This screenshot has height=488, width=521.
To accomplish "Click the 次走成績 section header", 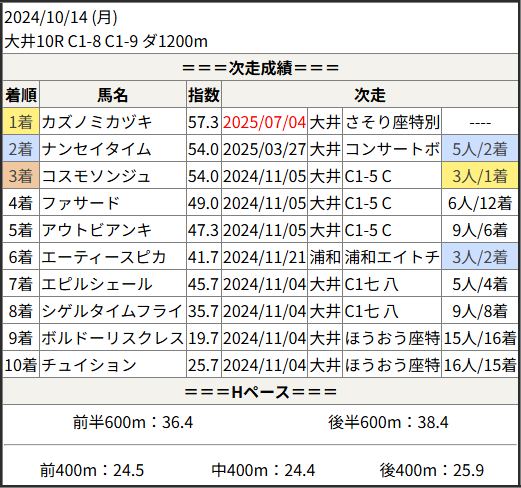I will [260, 68].
